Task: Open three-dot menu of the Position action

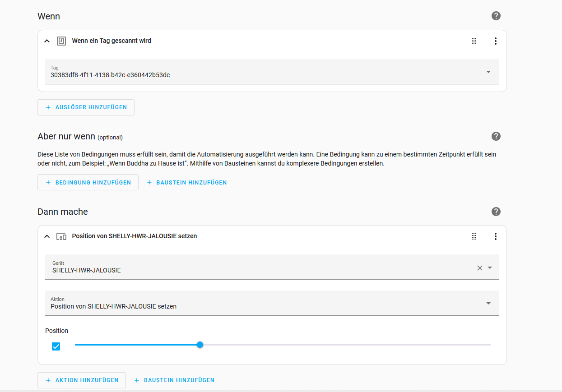Action: pyautogui.click(x=495, y=236)
